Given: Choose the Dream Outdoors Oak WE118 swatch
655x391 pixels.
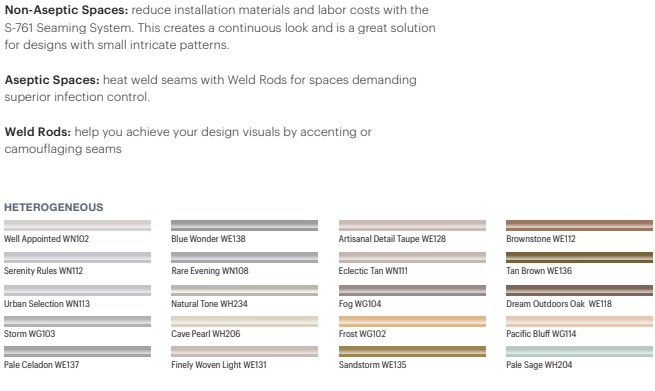Looking at the screenshot, I should [x=579, y=290].
